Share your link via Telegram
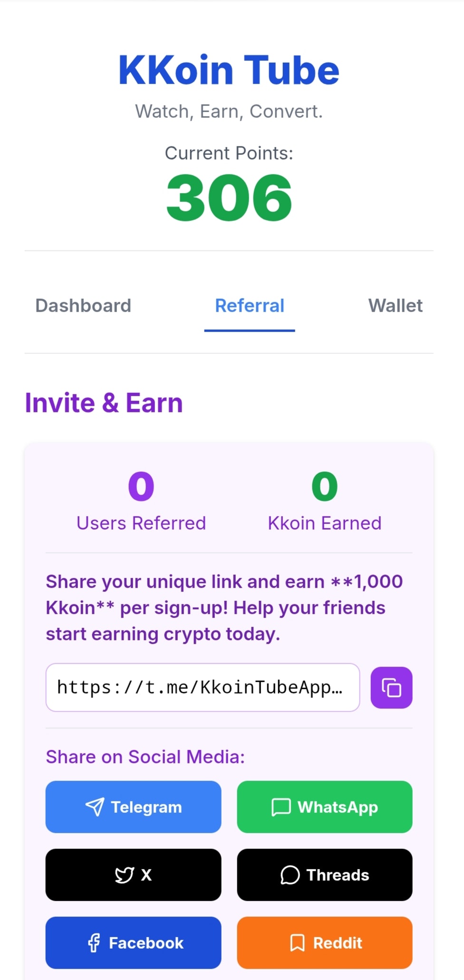The image size is (464, 980). pos(133,806)
